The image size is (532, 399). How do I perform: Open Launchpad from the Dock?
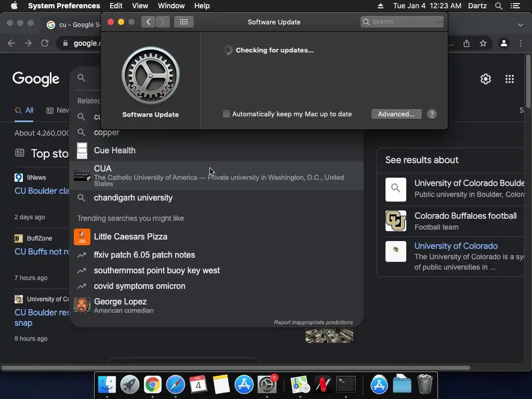point(129,384)
